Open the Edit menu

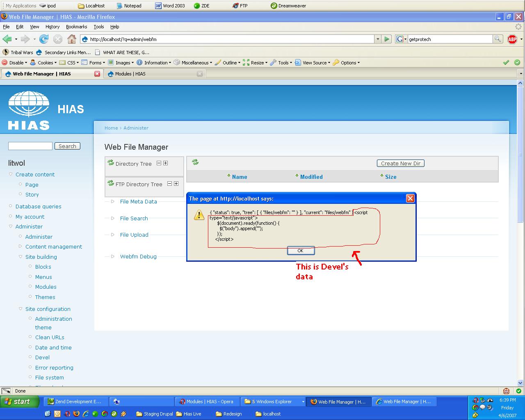(x=20, y=27)
